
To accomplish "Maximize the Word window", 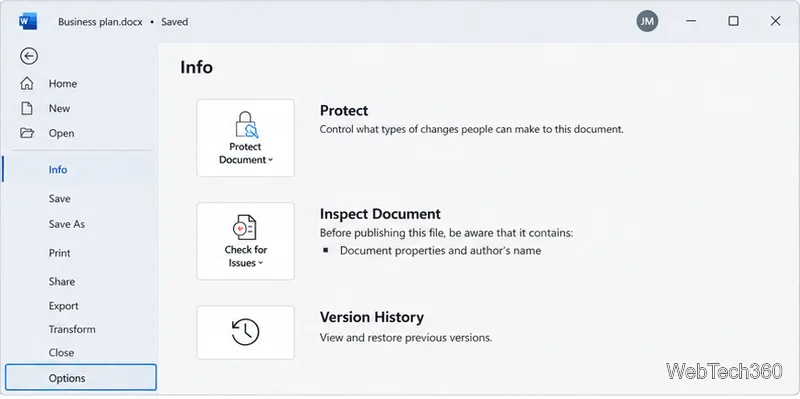I will 733,21.
